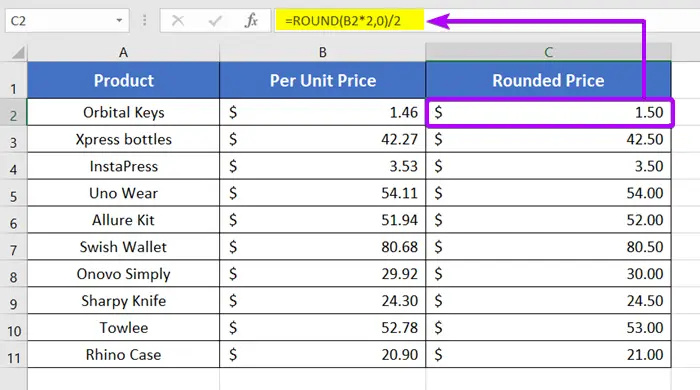Viewport: 700px width, 390px height.
Task: Click the 51.94 unit price cell
Action: [322, 220]
